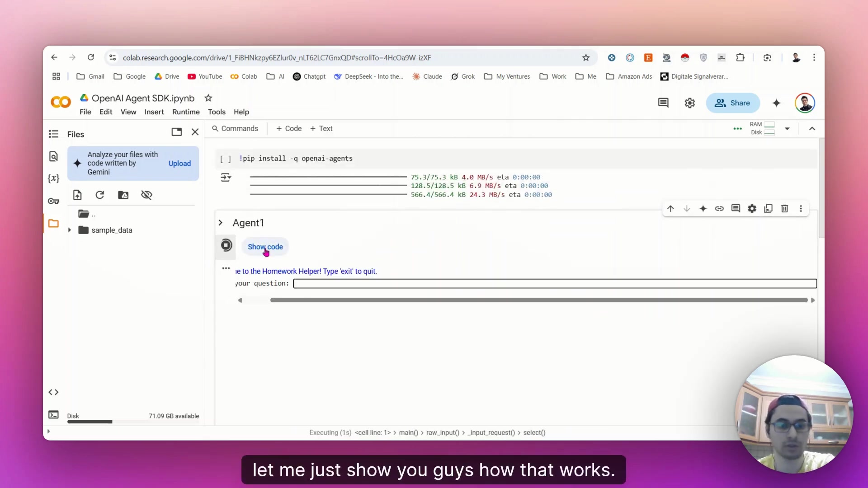Toggle show hidden files eye icon
This screenshot has width=868, height=488.
pos(146,195)
